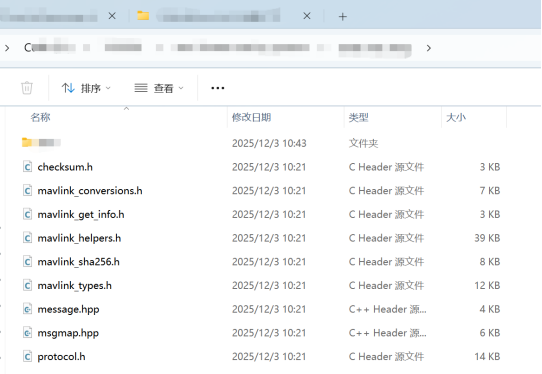Open the 查看 view dropdown

coord(159,88)
